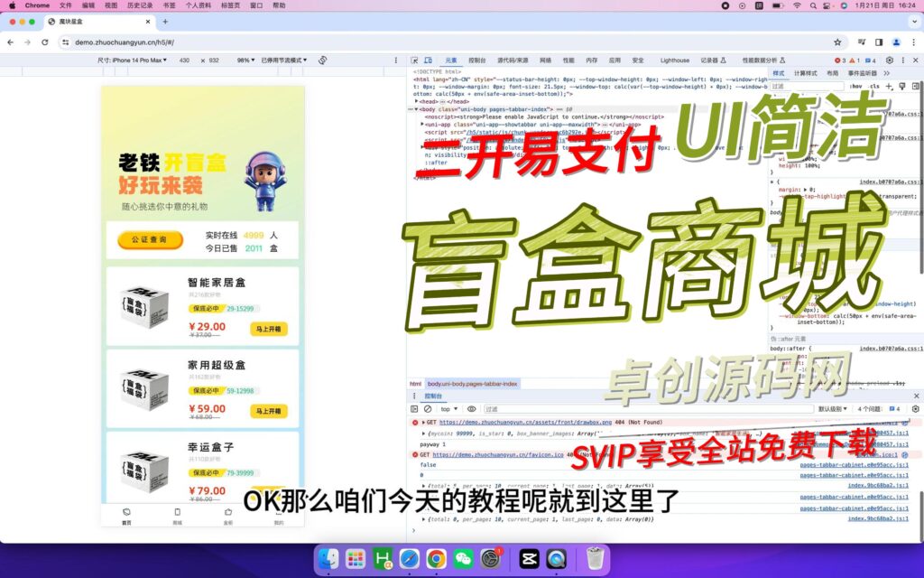This screenshot has width=924, height=578.
Task: Show the red error count badge
Action: click(x=840, y=61)
